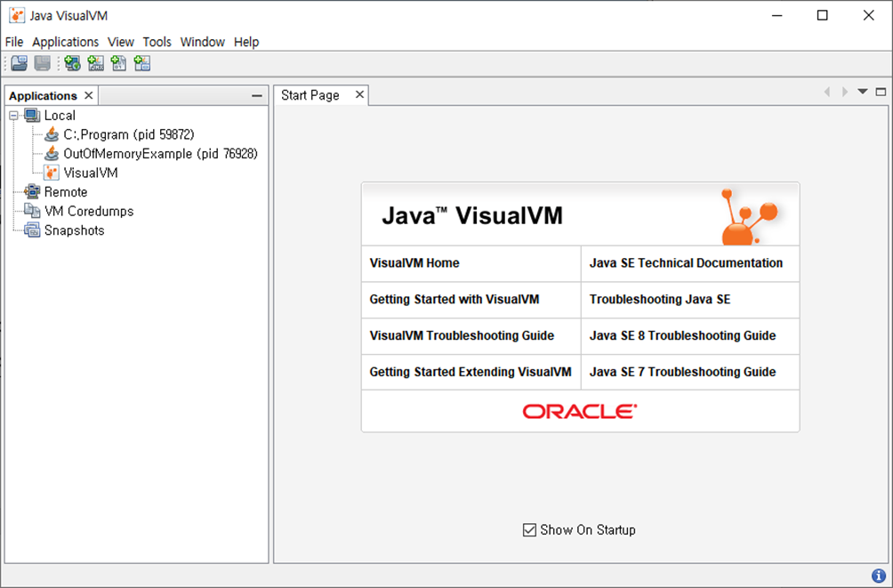
Task: Select OutOfMemoryExample (pid 76928) in tree
Action: [161, 154]
